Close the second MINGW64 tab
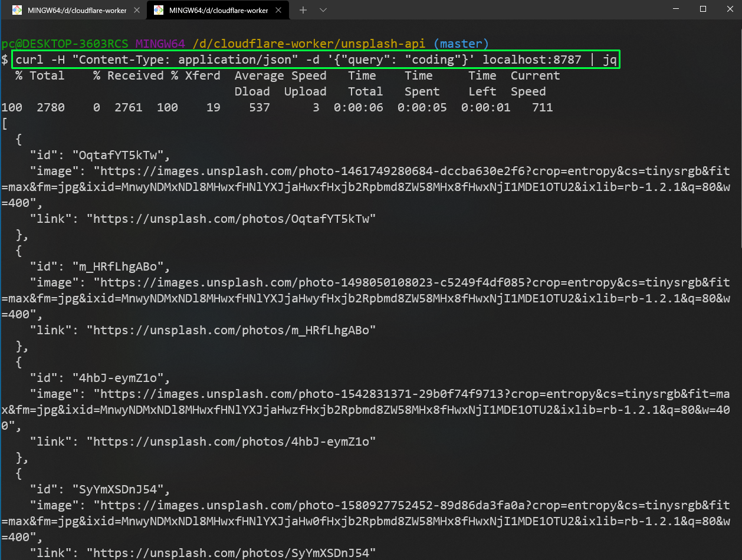This screenshot has width=742, height=560. (278, 10)
